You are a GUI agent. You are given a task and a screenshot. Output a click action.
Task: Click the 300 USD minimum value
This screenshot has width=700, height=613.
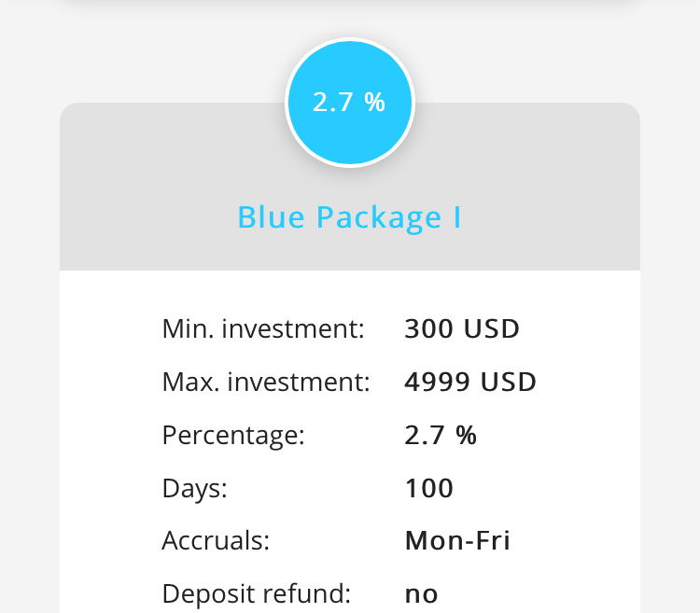462,328
